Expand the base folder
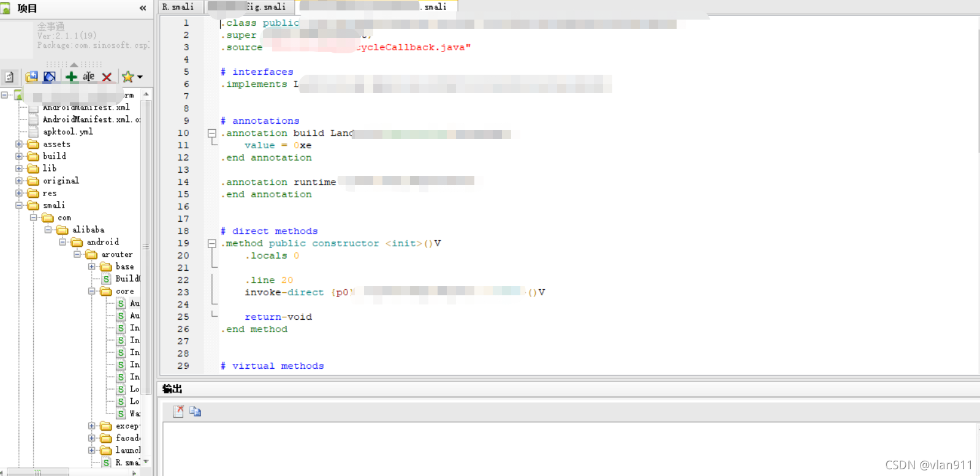 click(x=92, y=266)
